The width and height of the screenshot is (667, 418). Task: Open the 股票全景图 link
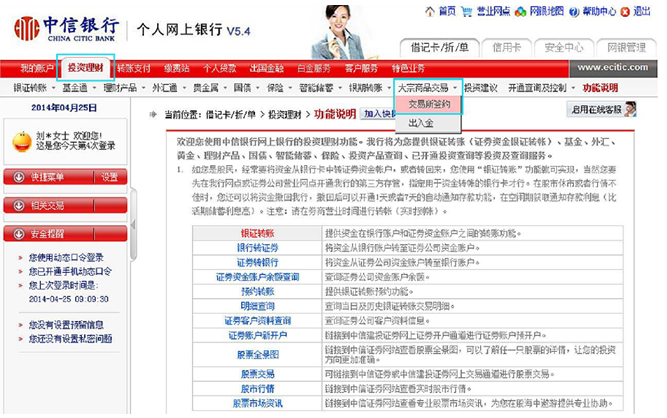coord(257,355)
